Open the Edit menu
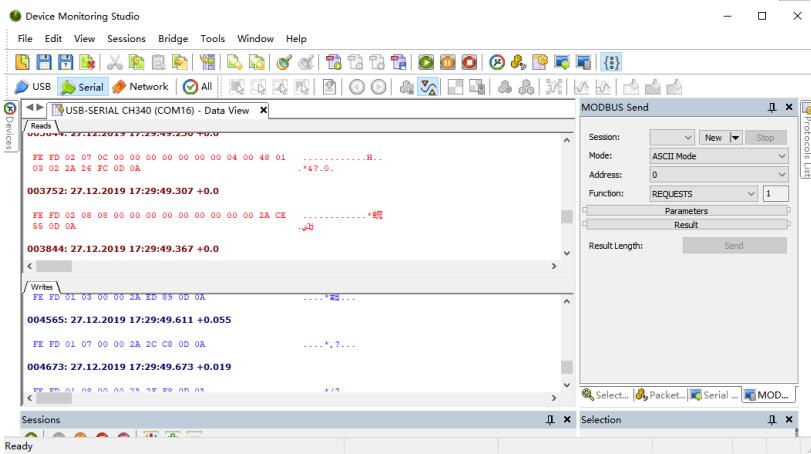811x454 pixels. point(53,39)
